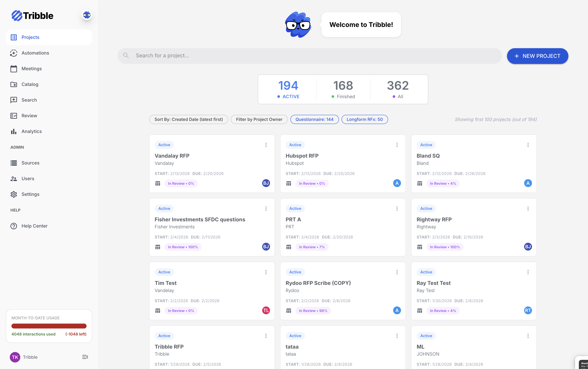Click the table icon on Bland SQ card
The width and height of the screenshot is (588, 369).
click(420, 184)
